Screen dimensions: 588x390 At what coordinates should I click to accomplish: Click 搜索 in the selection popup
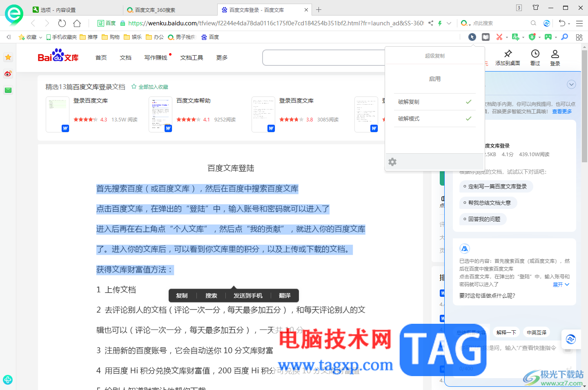(x=211, y=296)
